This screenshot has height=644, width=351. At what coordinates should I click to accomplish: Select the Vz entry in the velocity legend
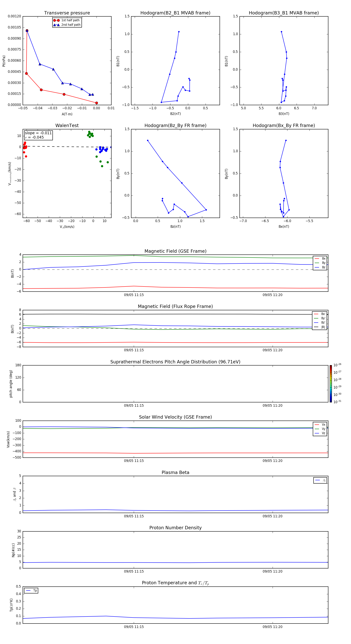[320, 433]
